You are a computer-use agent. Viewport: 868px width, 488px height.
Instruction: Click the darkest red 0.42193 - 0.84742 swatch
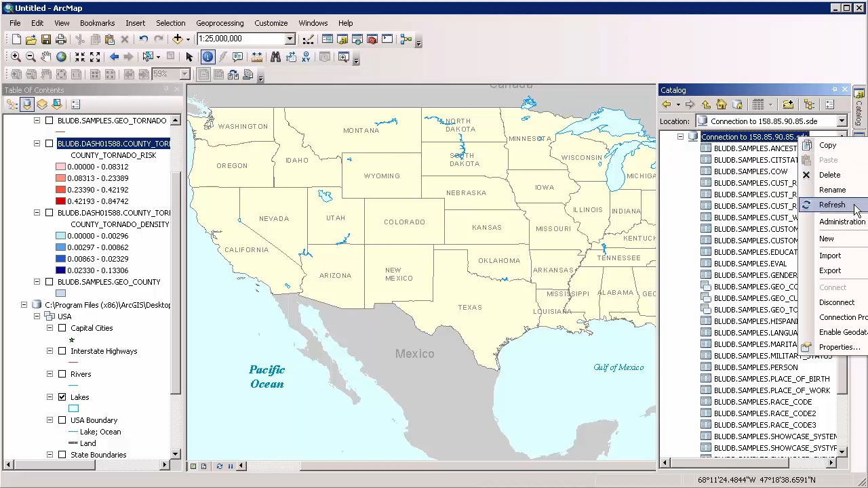coord(60,201)
